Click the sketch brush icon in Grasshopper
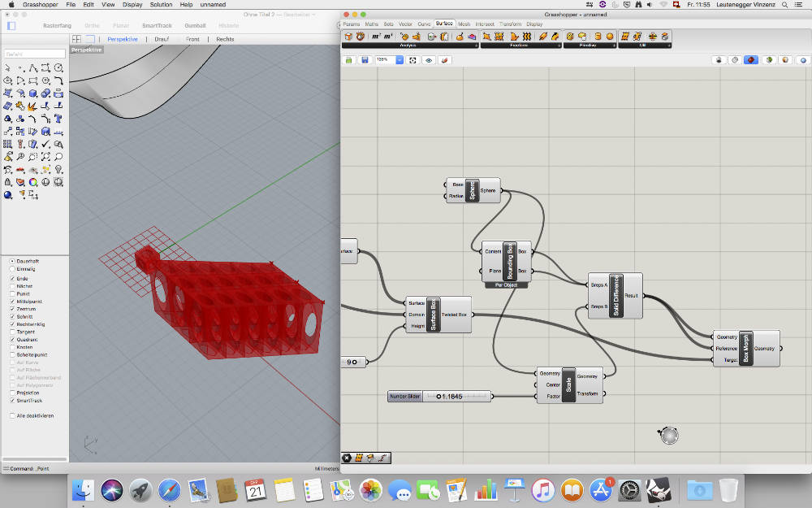The height and width of the screenshot is (508, 812). 444,60
